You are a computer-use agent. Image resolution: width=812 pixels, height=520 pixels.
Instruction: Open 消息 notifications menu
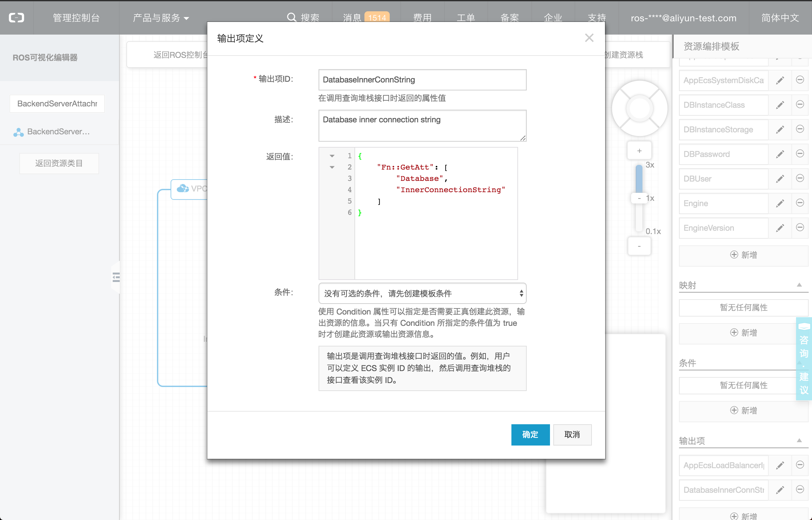point(366,18)
